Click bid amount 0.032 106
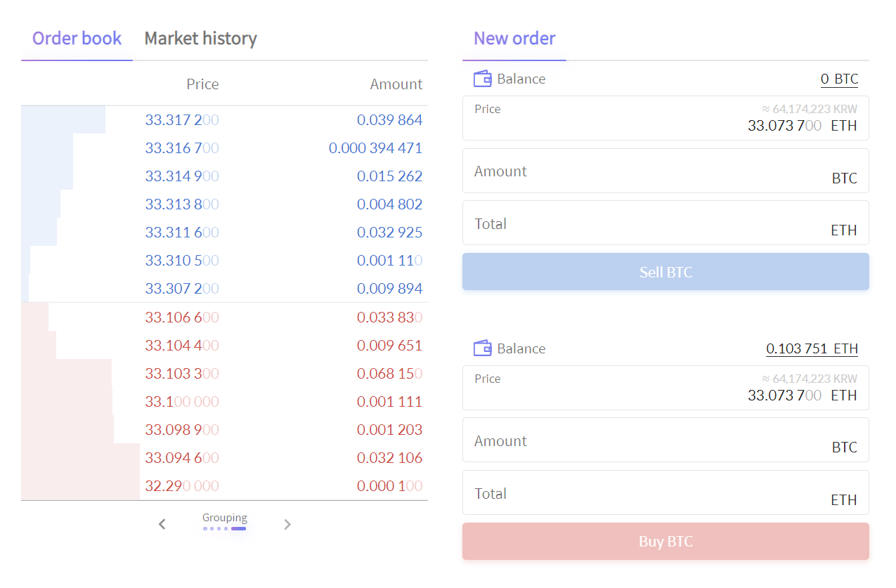This screenshot has width=896, height=588. [390, 458]
